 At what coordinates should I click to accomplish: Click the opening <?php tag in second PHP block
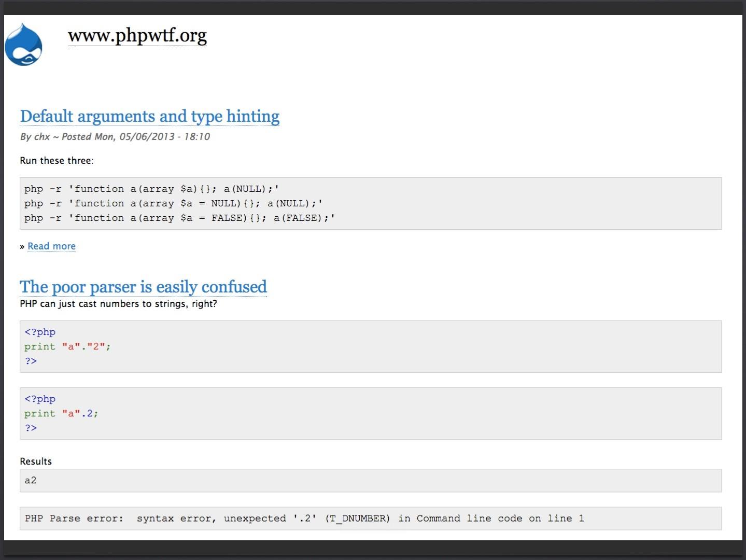point(40,399)
